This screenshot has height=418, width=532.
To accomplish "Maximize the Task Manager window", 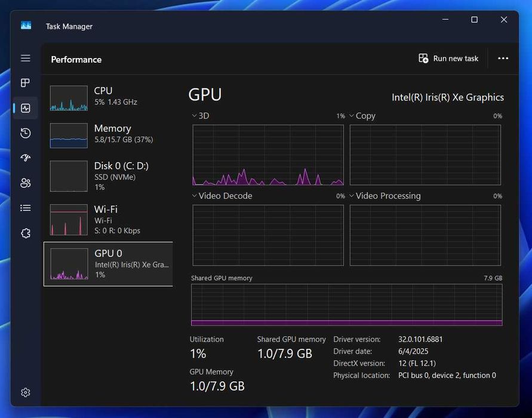I will coord(474,20).
